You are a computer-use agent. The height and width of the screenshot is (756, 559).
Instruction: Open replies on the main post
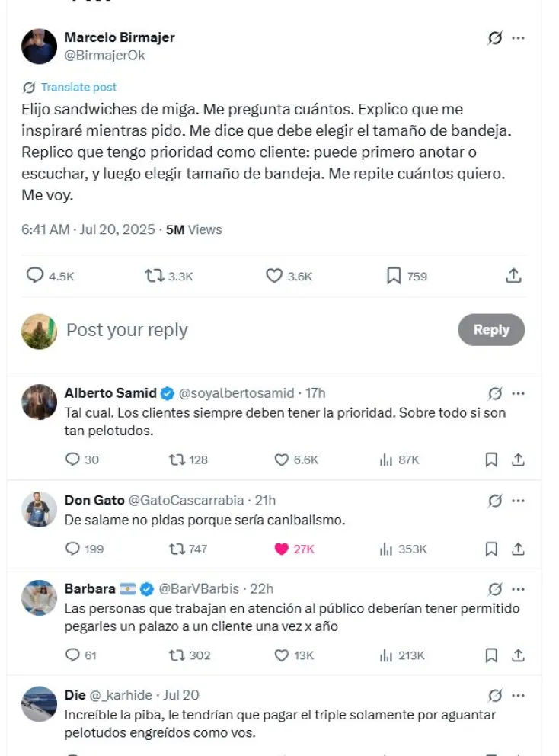coord(35,276)
